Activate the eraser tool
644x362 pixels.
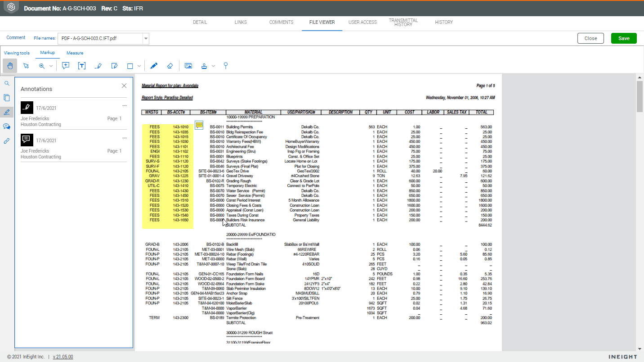(x=170, y=66)
